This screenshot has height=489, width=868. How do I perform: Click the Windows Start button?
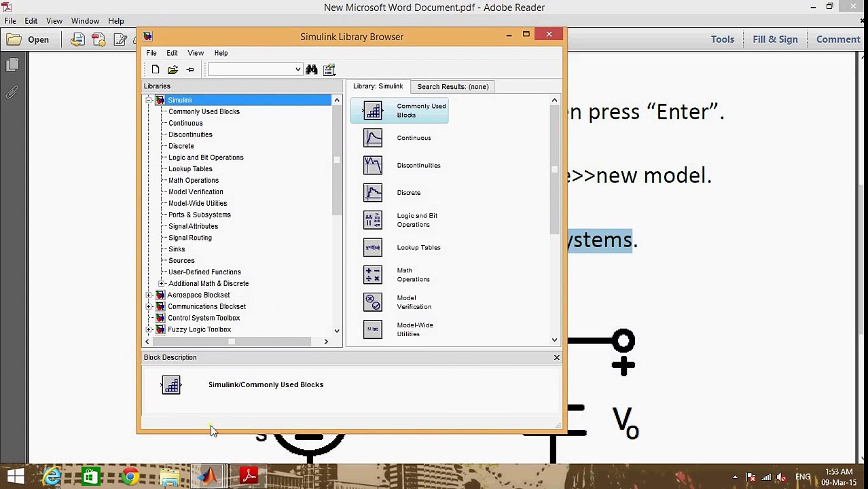(x=15, y=477)
